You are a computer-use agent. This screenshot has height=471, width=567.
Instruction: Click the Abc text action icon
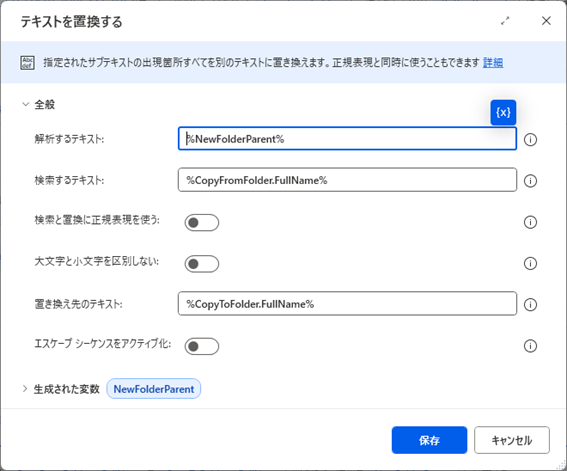(x=27, y=63)
